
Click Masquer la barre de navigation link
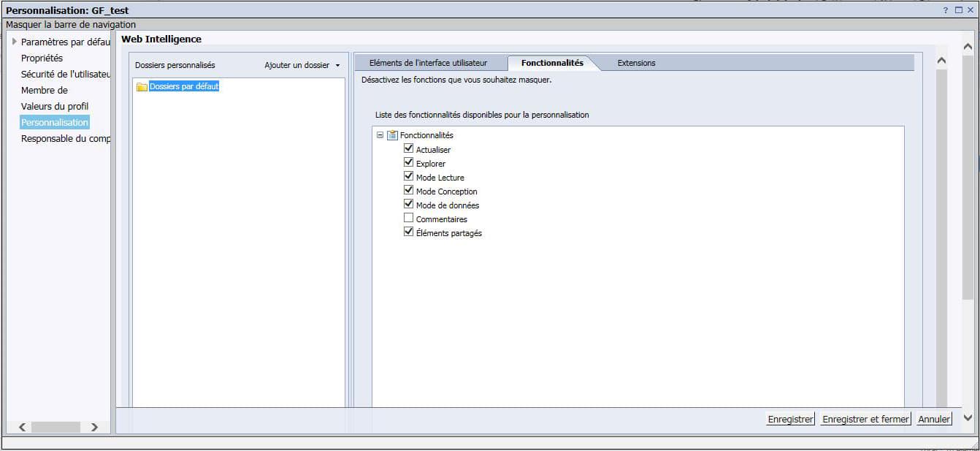[x=71, y=25]
